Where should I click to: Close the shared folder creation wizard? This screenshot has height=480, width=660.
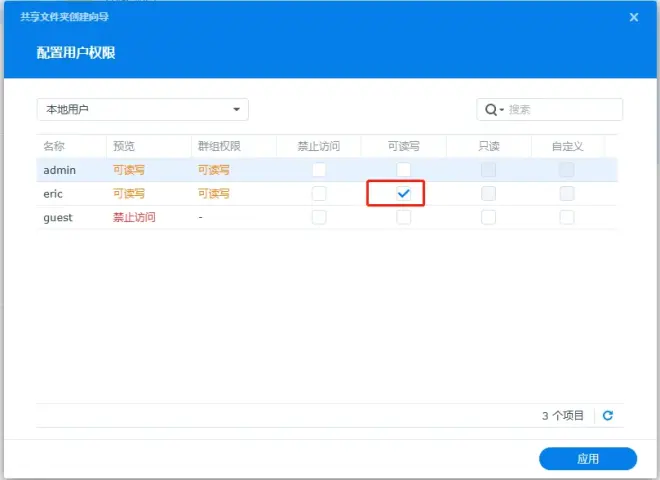click(633, 17)
